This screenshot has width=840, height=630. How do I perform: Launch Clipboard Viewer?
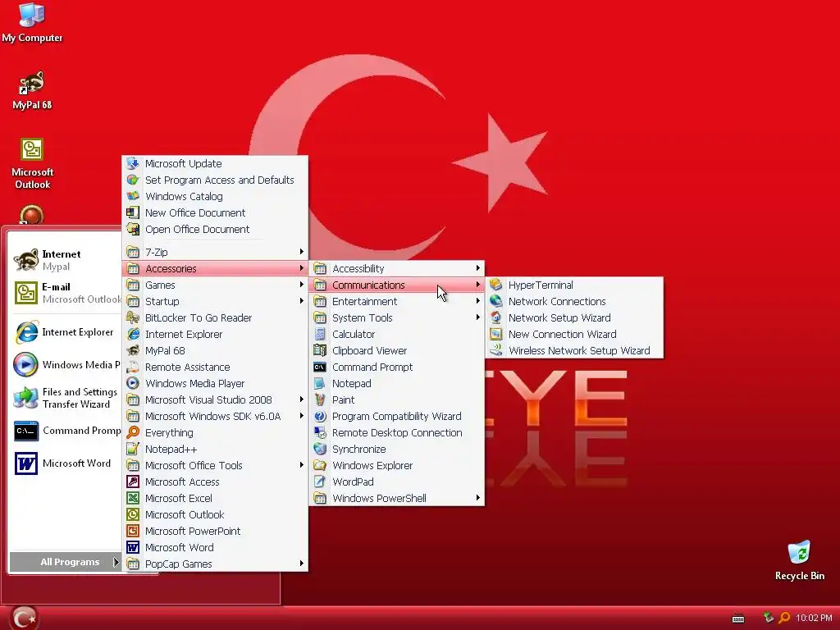point(397,351)
